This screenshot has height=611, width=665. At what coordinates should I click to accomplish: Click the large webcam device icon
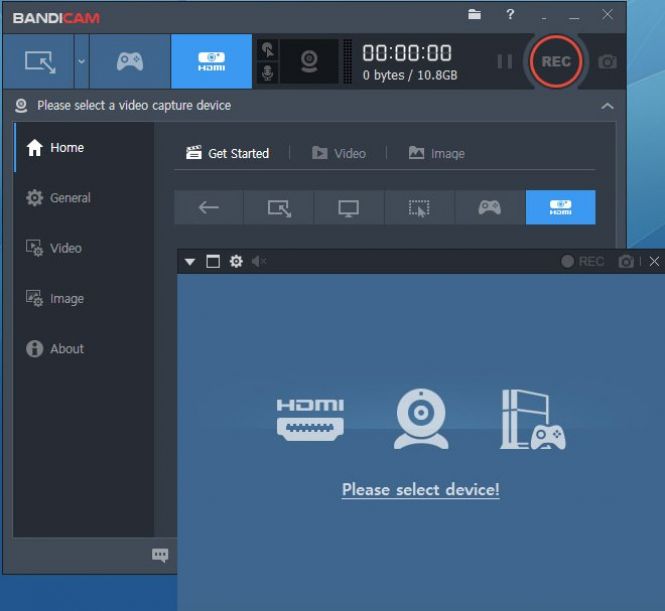click(x=421, y=419)
